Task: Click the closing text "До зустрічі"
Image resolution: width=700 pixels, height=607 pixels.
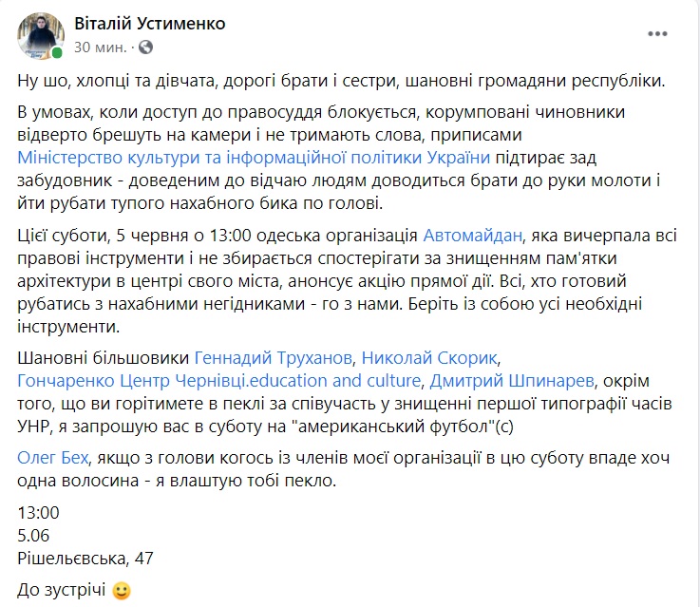Action: pos(62,589)
